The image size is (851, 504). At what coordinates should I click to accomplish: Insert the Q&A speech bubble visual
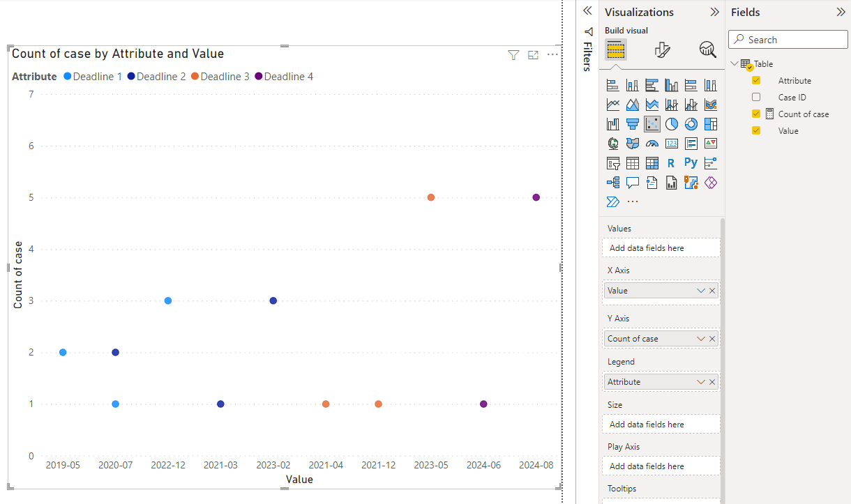633,183
